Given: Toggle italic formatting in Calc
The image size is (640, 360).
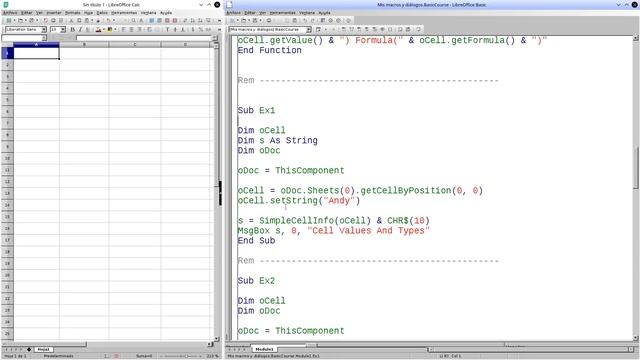Looking at the screenshot, I should [x=80, y=29].
